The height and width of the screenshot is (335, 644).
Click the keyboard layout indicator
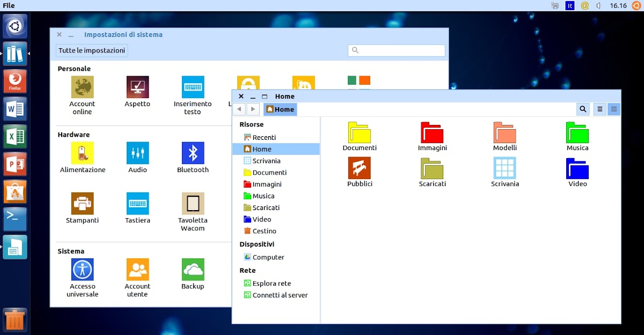[570, 5]
